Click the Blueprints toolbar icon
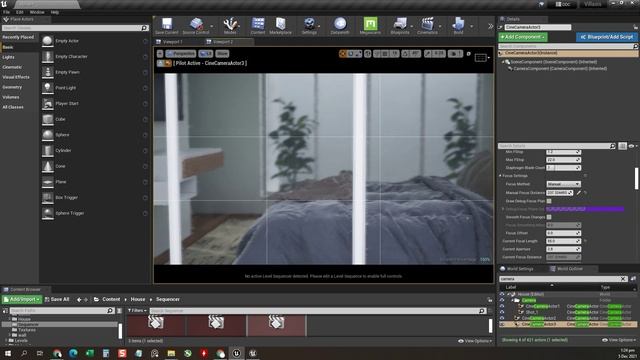The height and width of the screenshot is (360, 640). 400,24
